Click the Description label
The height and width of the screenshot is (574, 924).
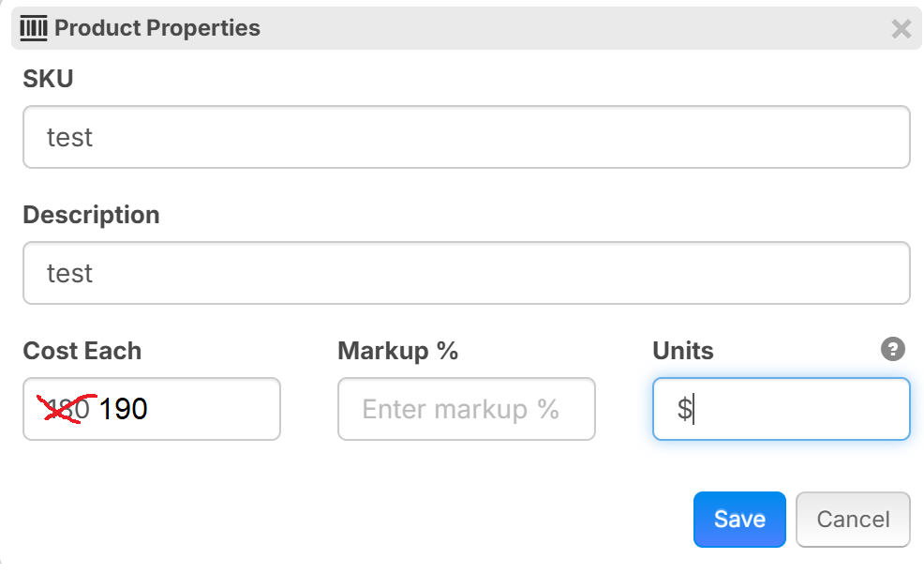(91, 215)
